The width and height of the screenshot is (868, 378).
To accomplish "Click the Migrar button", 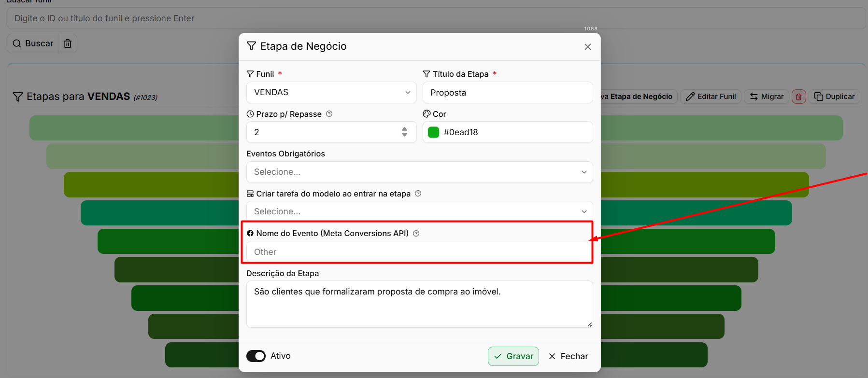I will (x=767, y=97).
